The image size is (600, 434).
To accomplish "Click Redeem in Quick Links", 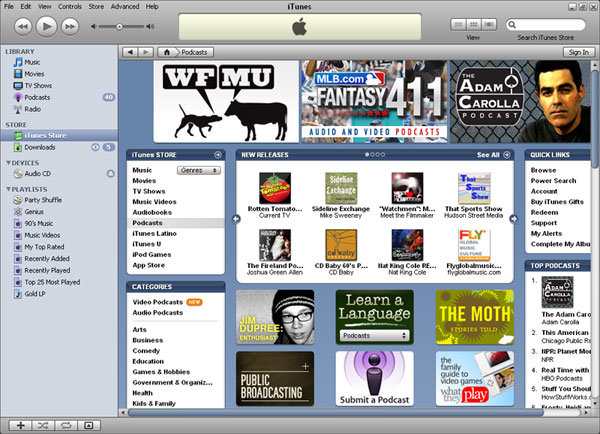I will [544, 212].
